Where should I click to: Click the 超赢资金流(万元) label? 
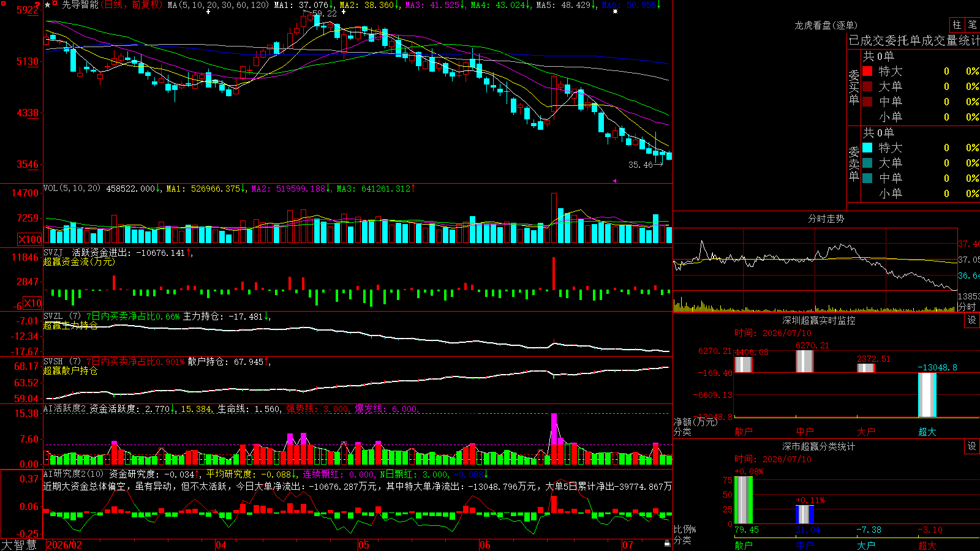click(x=79, y=261)
